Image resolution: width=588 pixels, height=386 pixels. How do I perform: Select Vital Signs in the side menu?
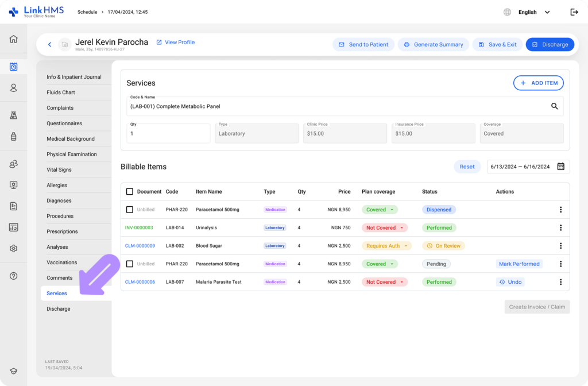[x=59, y=169]
